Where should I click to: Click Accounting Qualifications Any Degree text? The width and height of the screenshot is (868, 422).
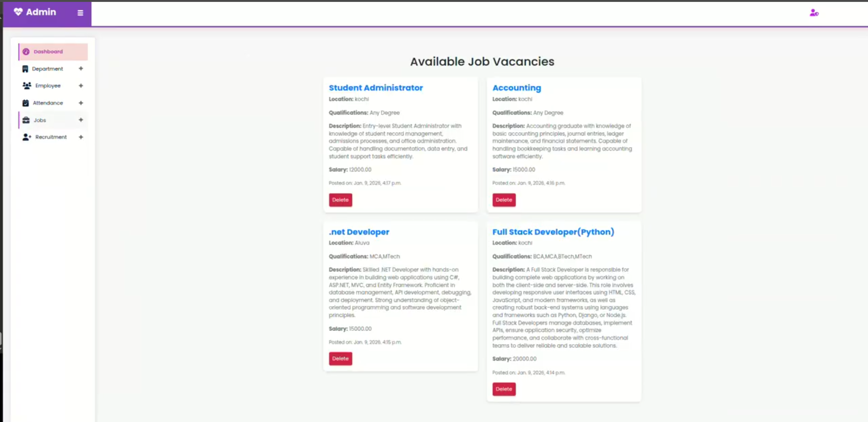coord(528,113)
